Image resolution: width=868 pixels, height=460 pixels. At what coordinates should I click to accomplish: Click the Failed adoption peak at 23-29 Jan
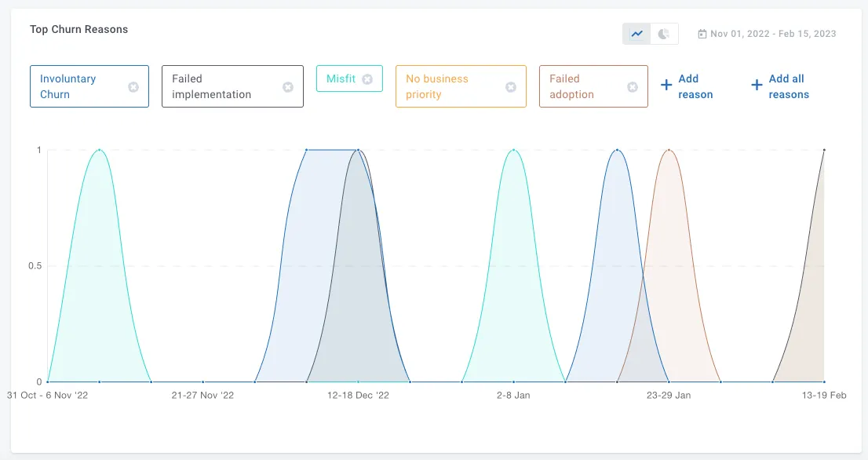(x=669, y=150)
